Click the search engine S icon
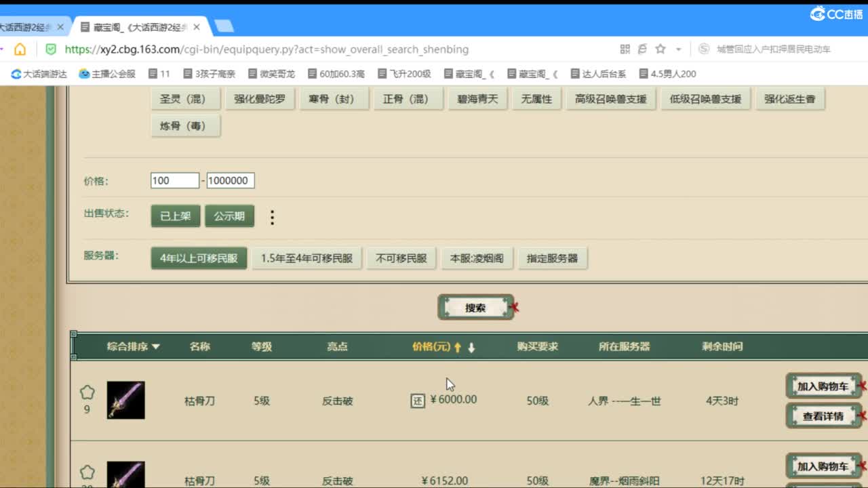Screen dimensions: 868x488 tap(704, 49)
